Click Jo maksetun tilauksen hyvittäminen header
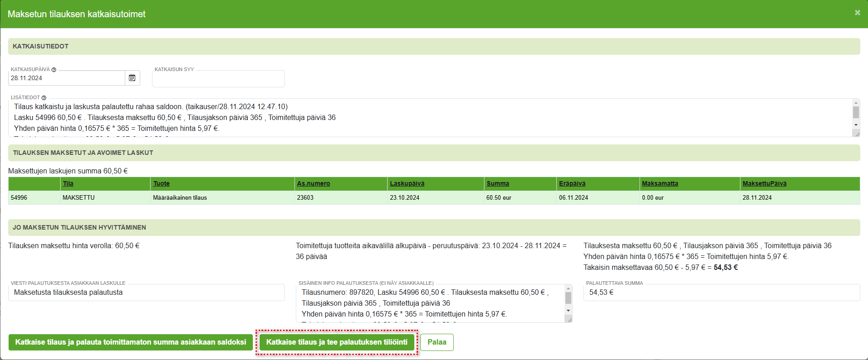 [434, 227]
